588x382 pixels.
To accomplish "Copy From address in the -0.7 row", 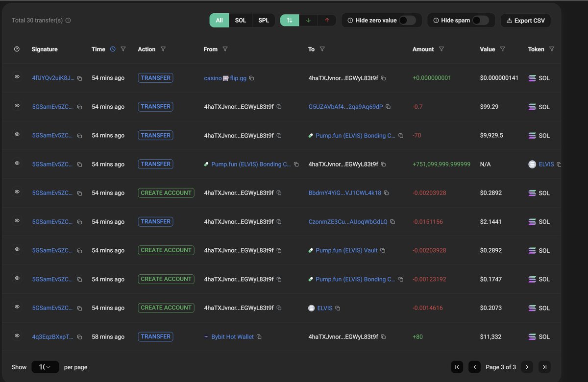I will click(279, 107).
